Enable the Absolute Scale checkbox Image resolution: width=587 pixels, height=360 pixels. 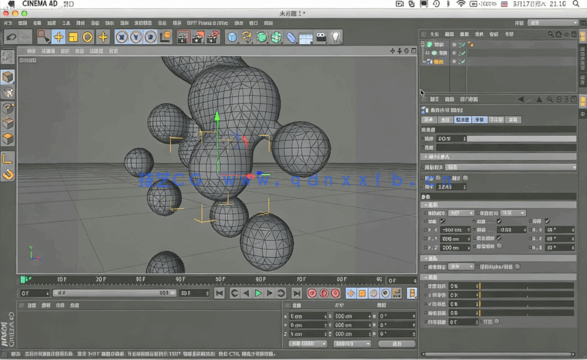tap(499, 246)
